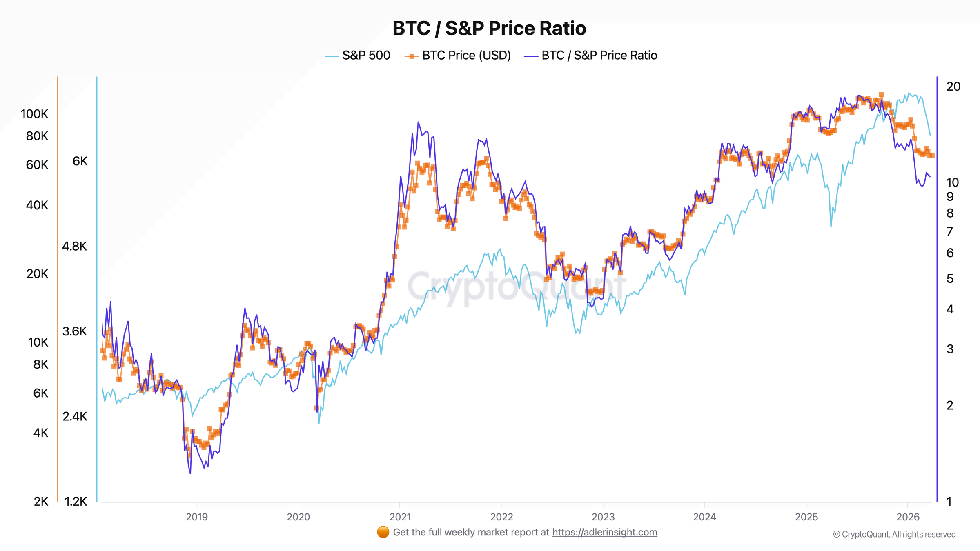Select the 2021 x-axis label
Viewport: 980px width, 551px height.
(x=400, y=517)
